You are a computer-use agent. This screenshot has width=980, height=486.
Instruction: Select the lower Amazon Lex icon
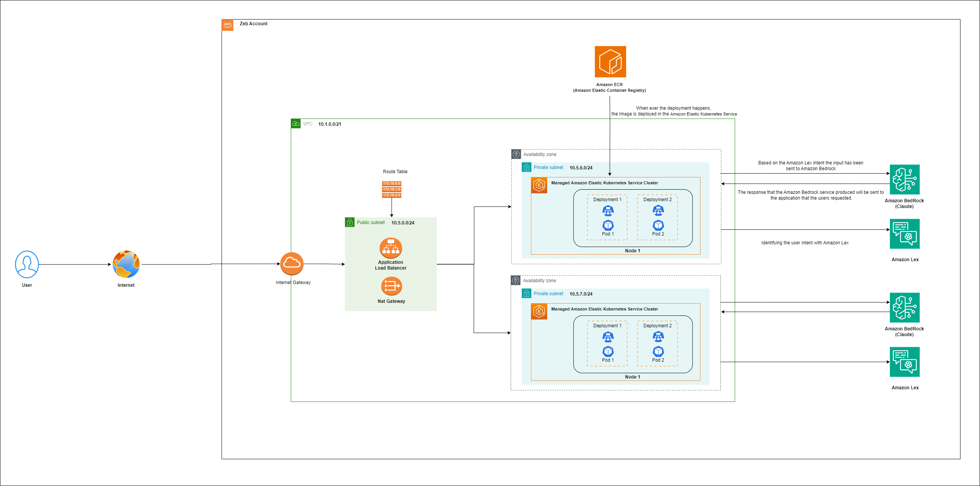point(905,362)
